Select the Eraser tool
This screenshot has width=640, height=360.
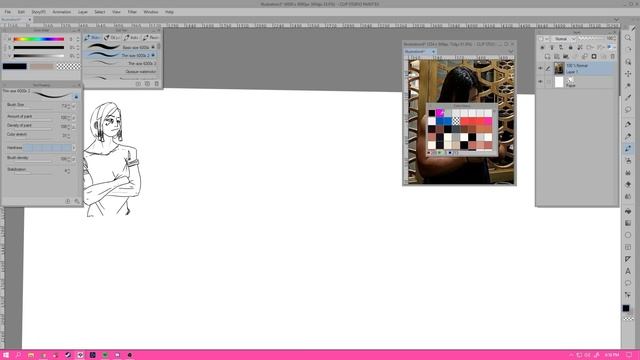(628, 184)
